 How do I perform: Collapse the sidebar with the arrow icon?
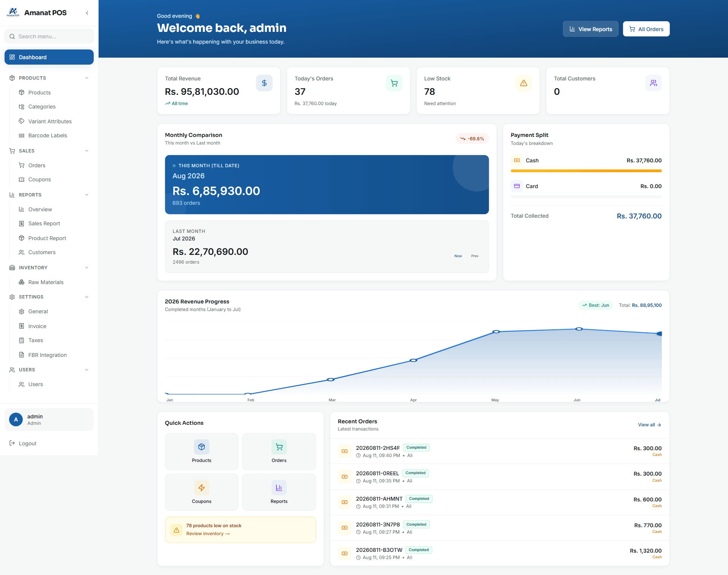[87, 13]
